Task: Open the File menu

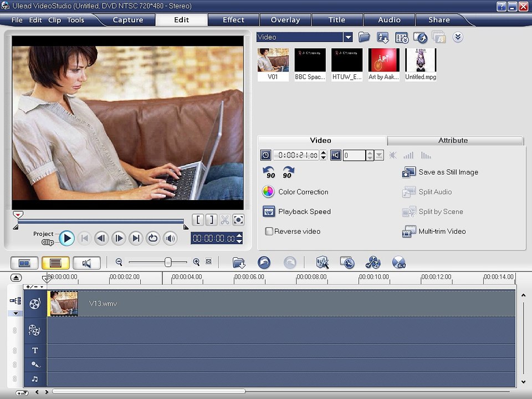Action: pyautogui.click(x=17, y=20)
